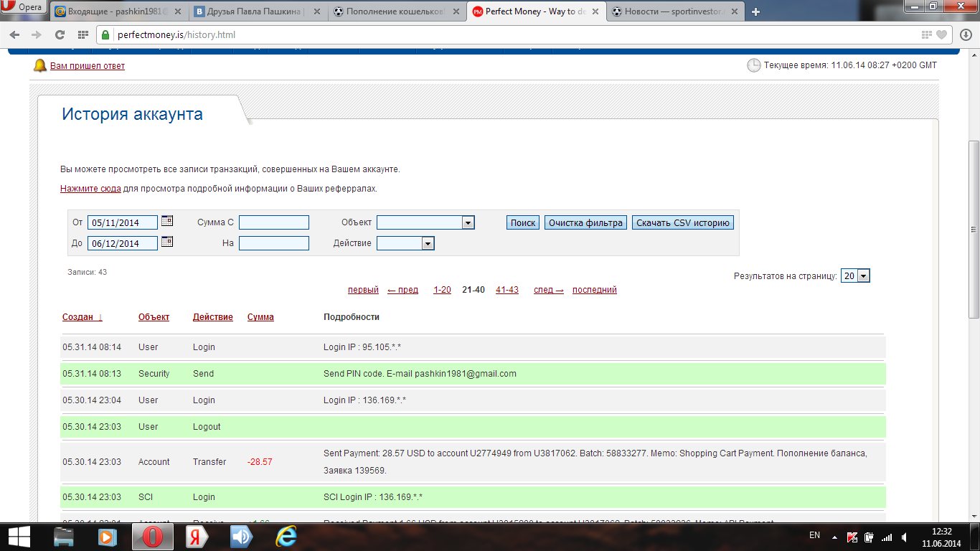This screenshot has width=980, height=551.
Task: Close the Perfect Money tab
Action: click(595, 11)
